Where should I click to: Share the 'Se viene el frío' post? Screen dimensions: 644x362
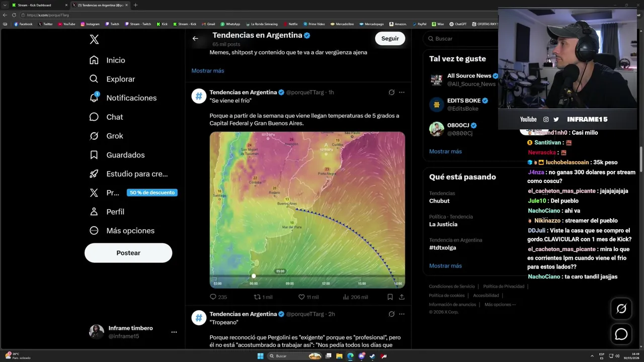(401, 297)
